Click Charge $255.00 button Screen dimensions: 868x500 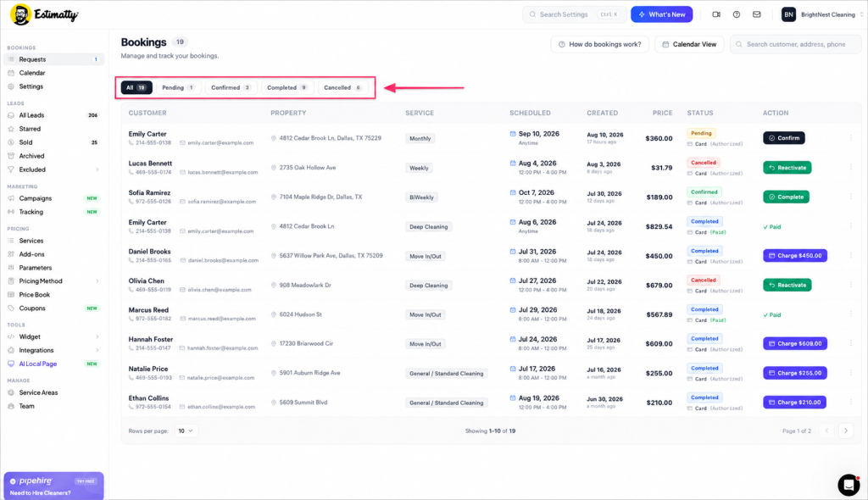point(795,373)
